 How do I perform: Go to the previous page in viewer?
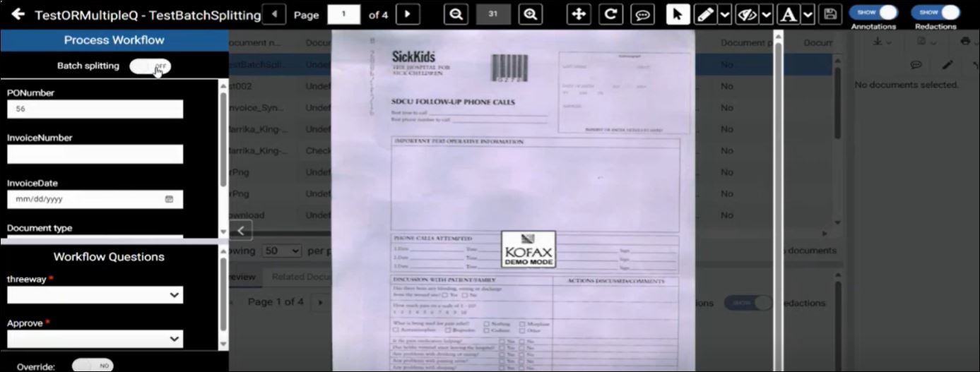(274, 14)
